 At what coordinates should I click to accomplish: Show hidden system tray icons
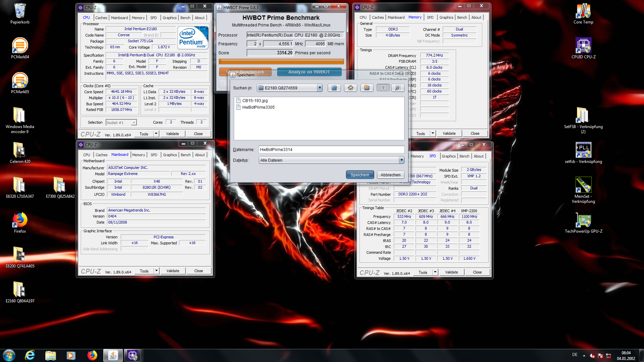click(x=584, y=356)
